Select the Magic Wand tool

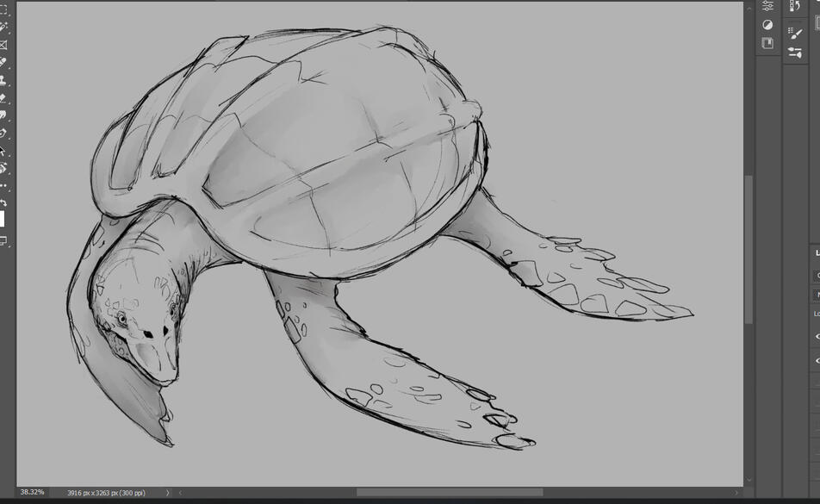[3, 28]
